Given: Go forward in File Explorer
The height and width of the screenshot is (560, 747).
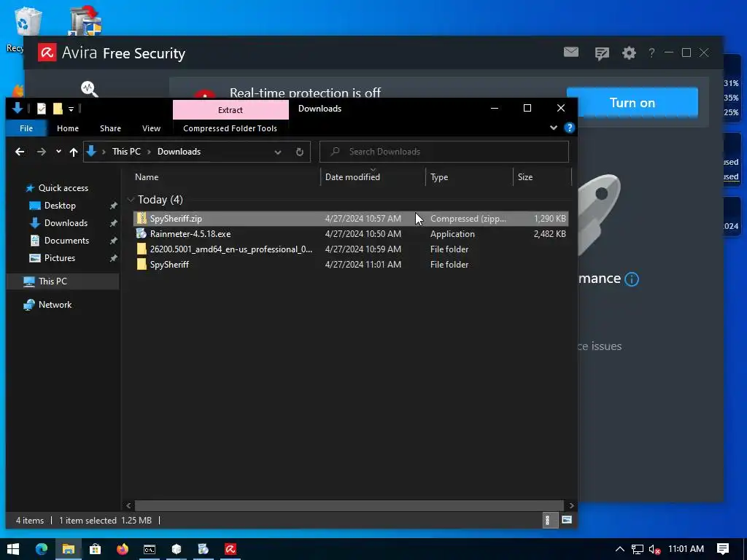Looking at the screenshot, I should [42, 152].
